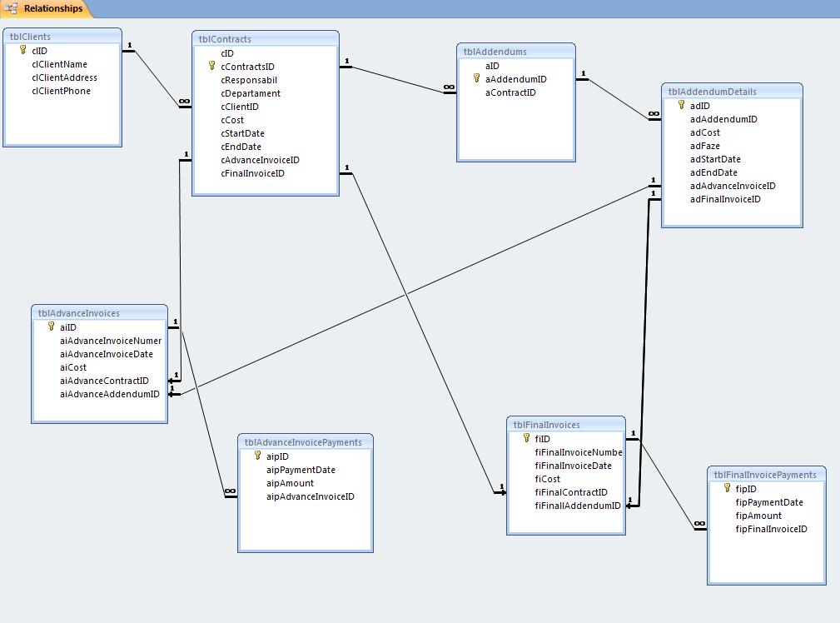Select the fiFinallAddendumID field
This screenshot has width=840, height=623.
578,506
